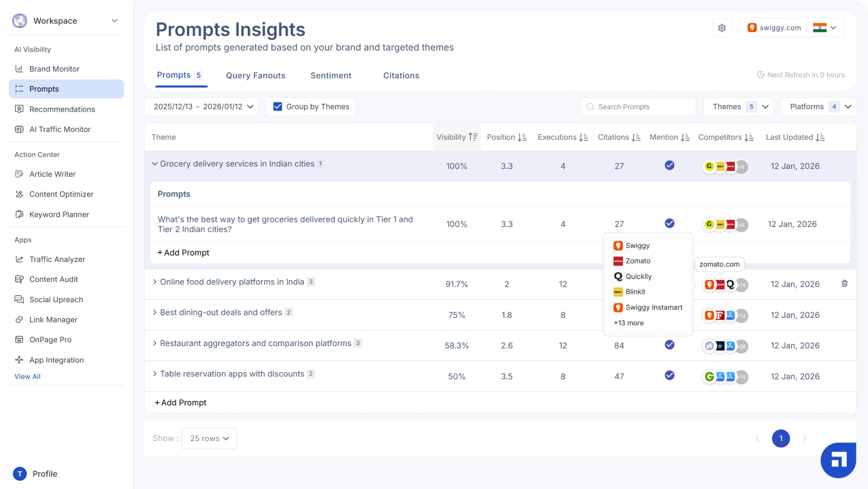Image resolution: width=868 pixels, height=489 pixels.
Task: Click the Search Prompts field
Action: click(x=638, y=107)
